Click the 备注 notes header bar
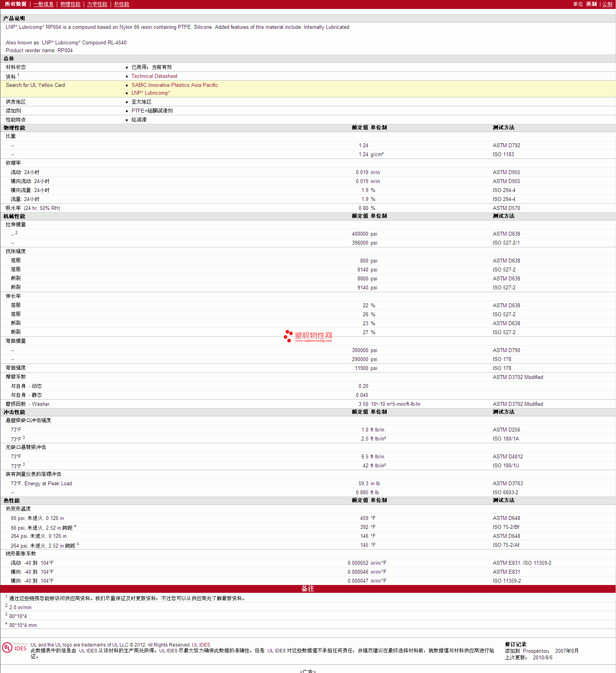Image resolution: width=616 pixels, height=673 pixels. (308, 589)
